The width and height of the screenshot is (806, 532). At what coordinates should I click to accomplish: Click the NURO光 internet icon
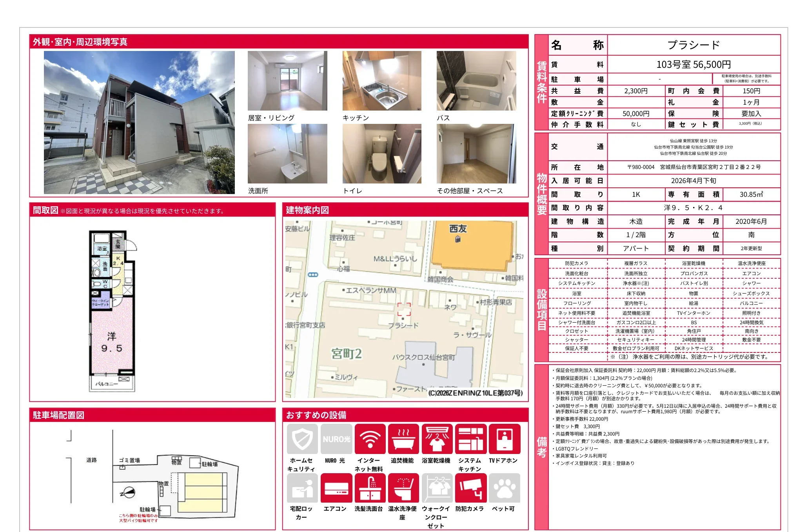tap(336, 439)
